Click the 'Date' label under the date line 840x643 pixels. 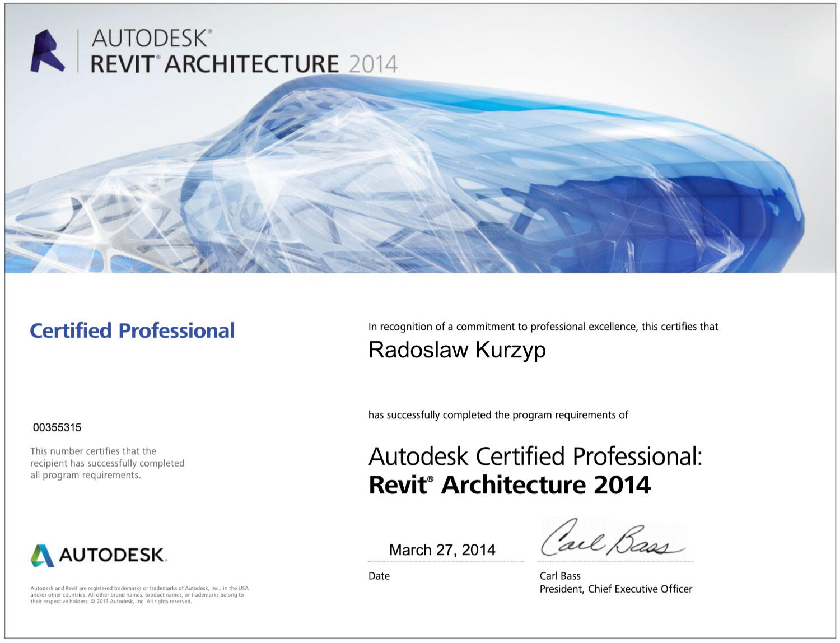(x=379, y=576)
